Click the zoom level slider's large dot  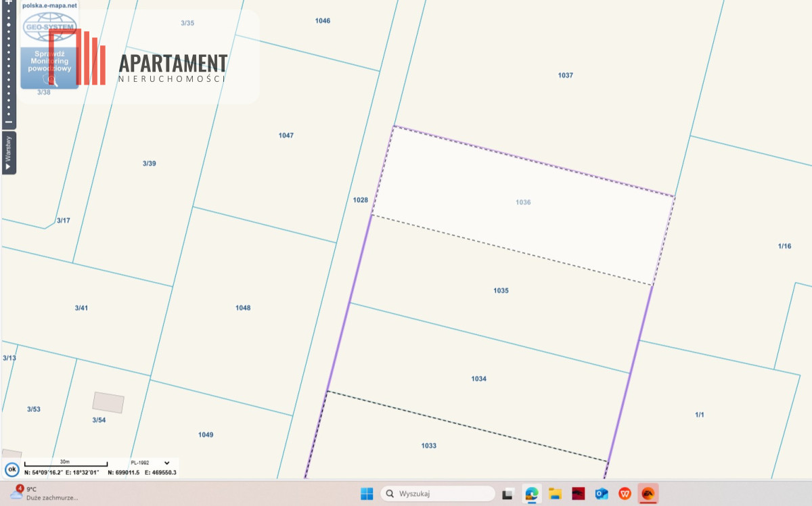click(9, 25)
